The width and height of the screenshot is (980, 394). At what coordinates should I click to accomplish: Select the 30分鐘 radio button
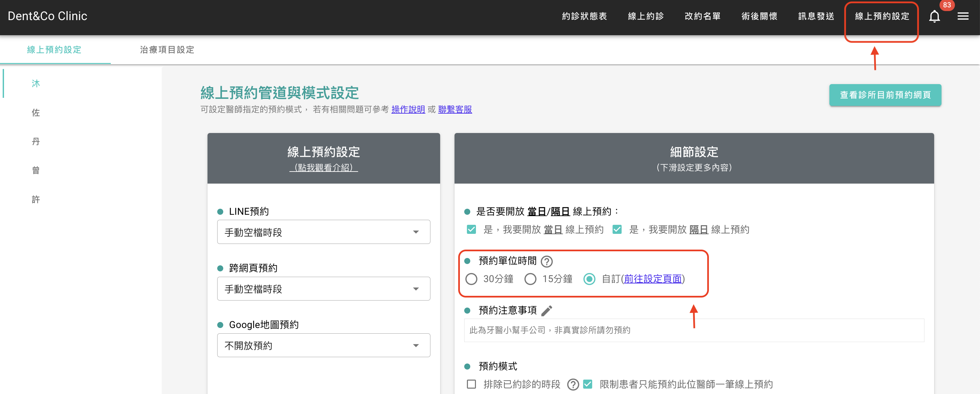pyautogui.click(x=471, y=279)
